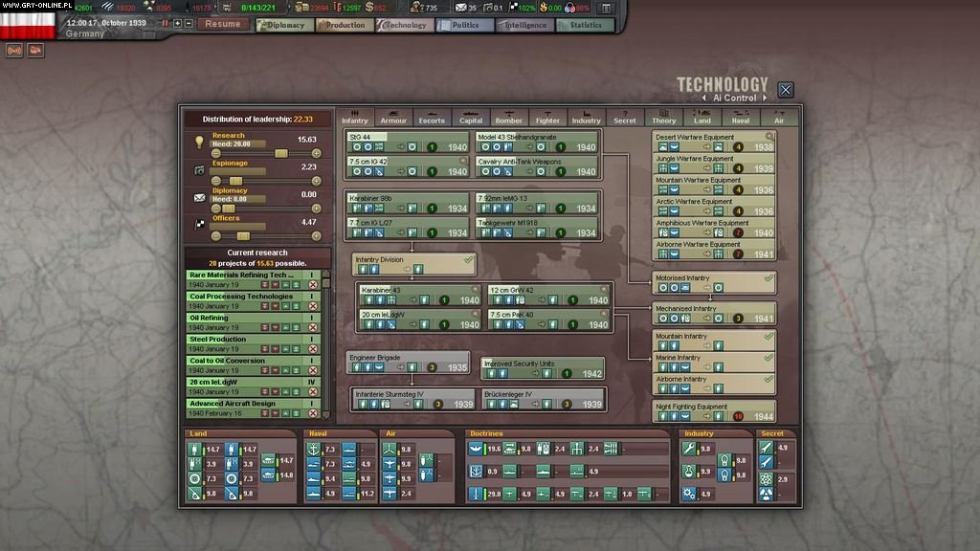Image resolution: width=980 pixels, height=551 pixels.
Task: Decrease game speed with the minus button
Action: 189,23
